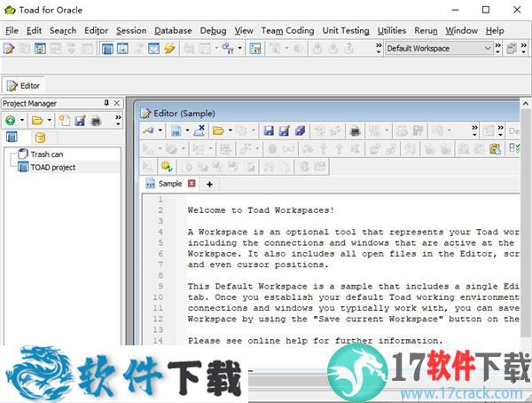This screenshot has height=403, width=532.
Task: Click the green add icon in Project Manager
Action: tap(11, 121)
